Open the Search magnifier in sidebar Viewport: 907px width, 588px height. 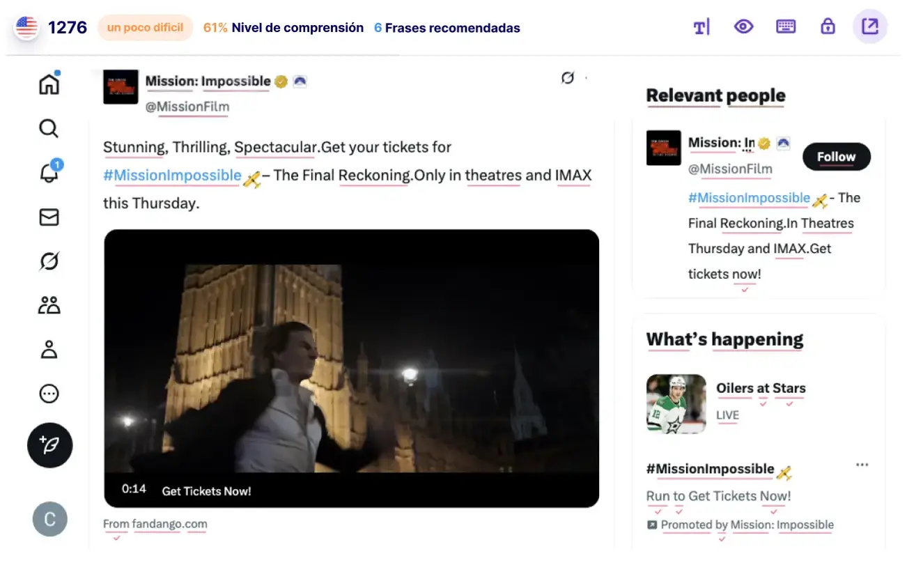tap(49, 129)
